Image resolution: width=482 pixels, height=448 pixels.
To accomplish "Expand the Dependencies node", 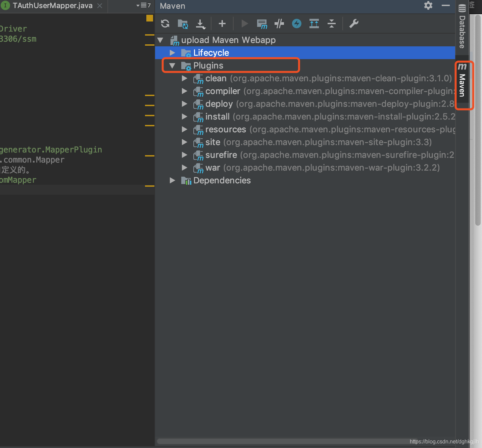I will [x=173, y=180].
